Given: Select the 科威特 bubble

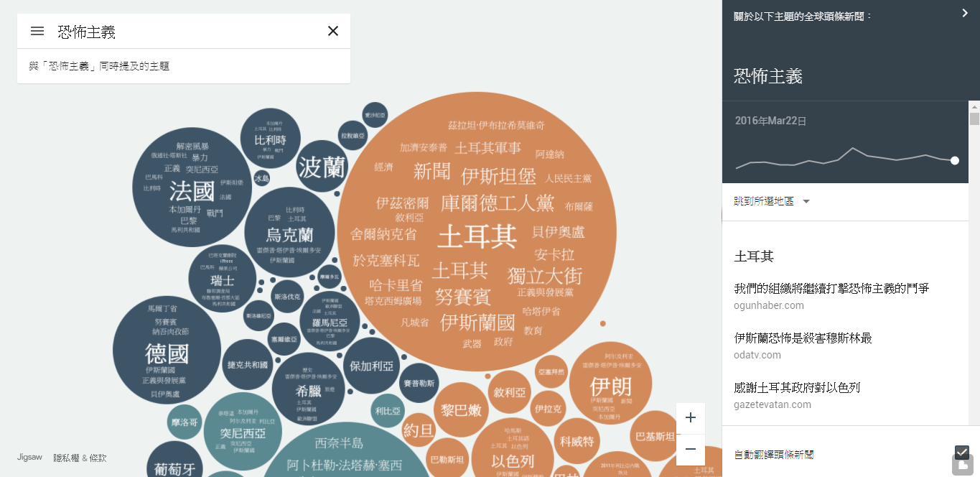Looking at the screenshot, I should pos(577,441).
